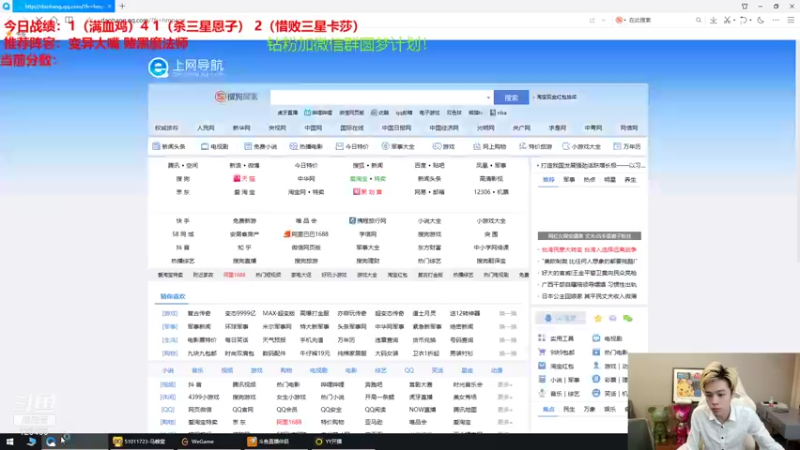Select the 热点 tab in news panel
This screenshot has width=800, height=450.
click(x=589, y=180)
